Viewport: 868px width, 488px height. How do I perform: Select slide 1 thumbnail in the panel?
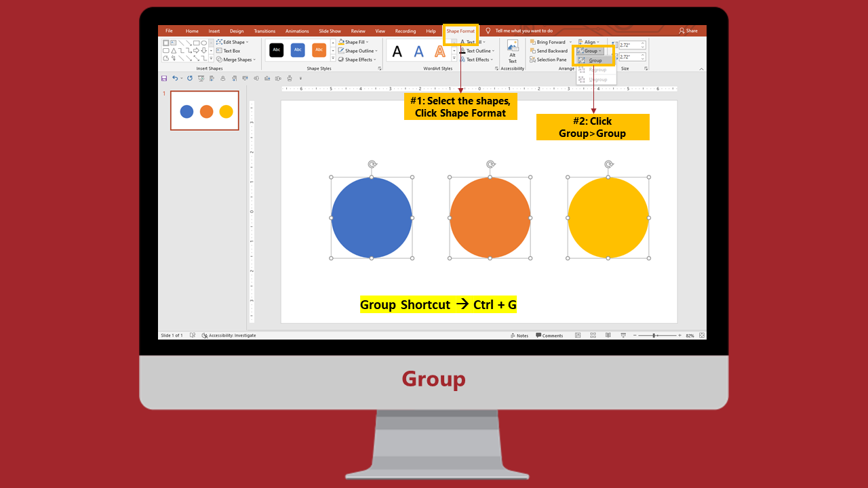click(205, 110)
